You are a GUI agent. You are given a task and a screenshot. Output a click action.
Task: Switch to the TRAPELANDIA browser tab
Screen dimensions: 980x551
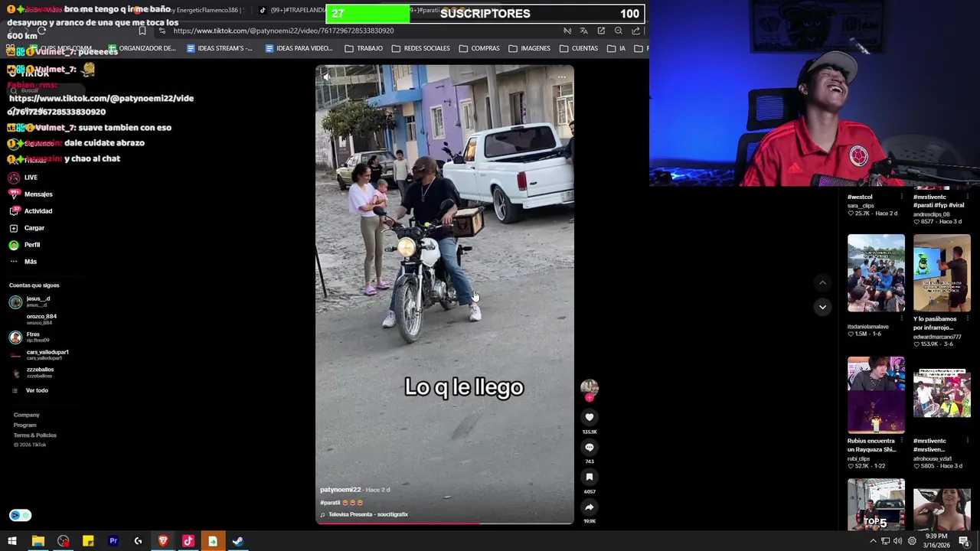[x=291, y=10]
